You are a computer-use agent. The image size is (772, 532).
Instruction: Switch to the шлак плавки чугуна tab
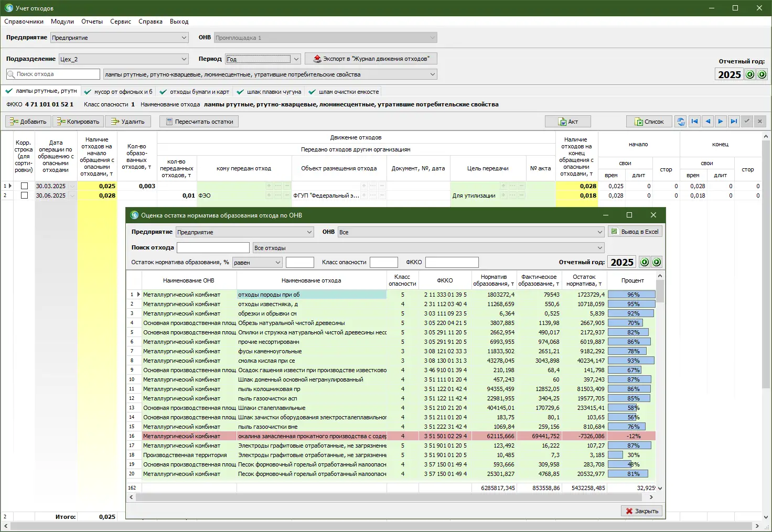269,92
